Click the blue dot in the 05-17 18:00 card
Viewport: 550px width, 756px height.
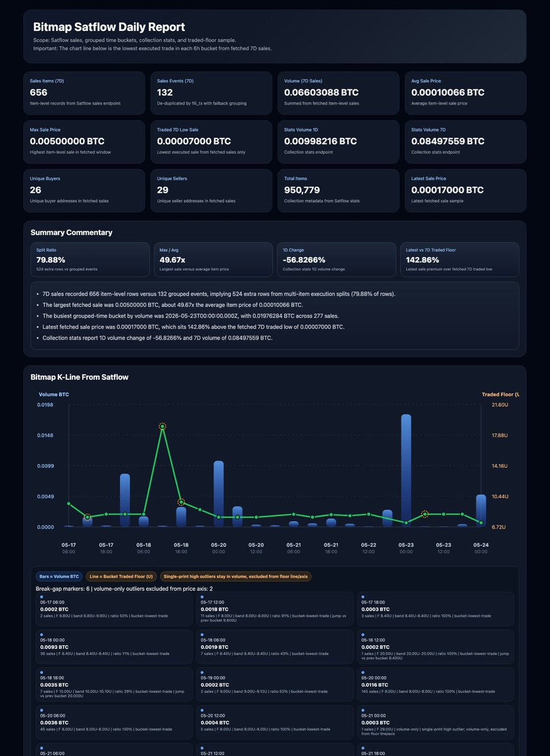coord(362,596)
